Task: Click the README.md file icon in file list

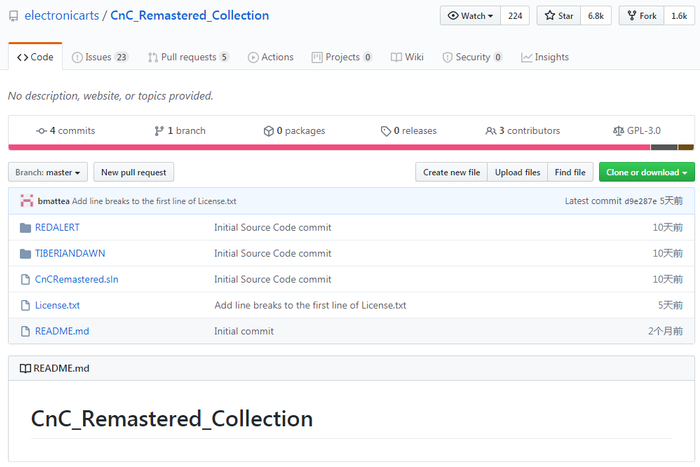Action: tap(25, 331)
